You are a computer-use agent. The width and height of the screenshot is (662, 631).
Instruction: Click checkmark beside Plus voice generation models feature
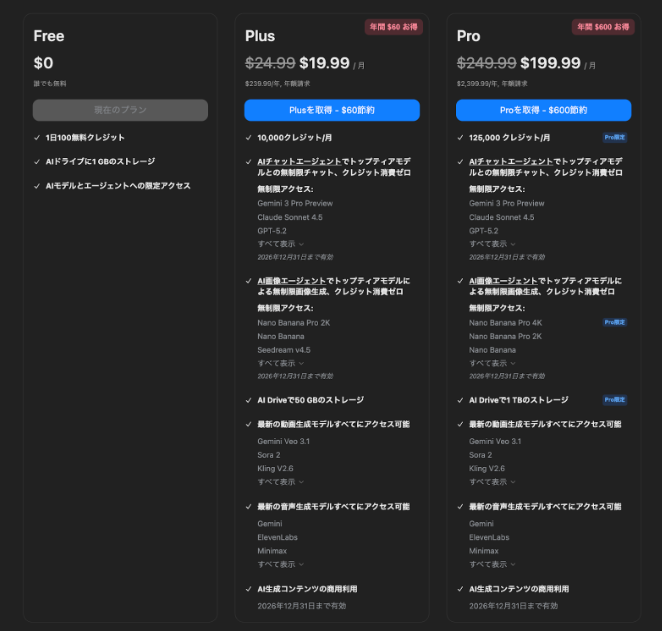click(x=249, y=506)
